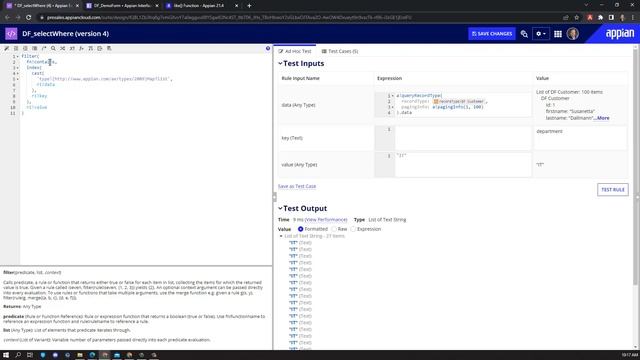This screenshot has height=360, width=640.
Task: Collapse code fold arrow on line 3
Action: (18, 68)
